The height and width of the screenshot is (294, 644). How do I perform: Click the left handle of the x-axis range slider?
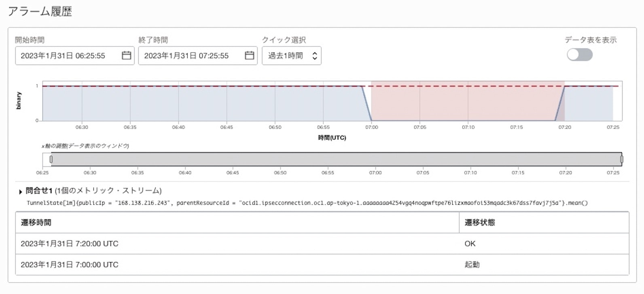click(x=51, y=160)
